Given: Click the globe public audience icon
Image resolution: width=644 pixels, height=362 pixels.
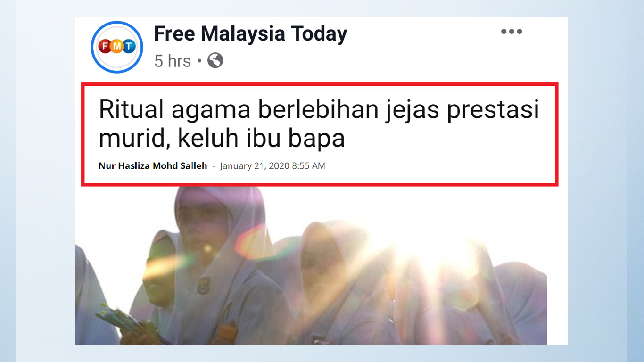Looking at the screenshot, I should [x=215, y=60].
